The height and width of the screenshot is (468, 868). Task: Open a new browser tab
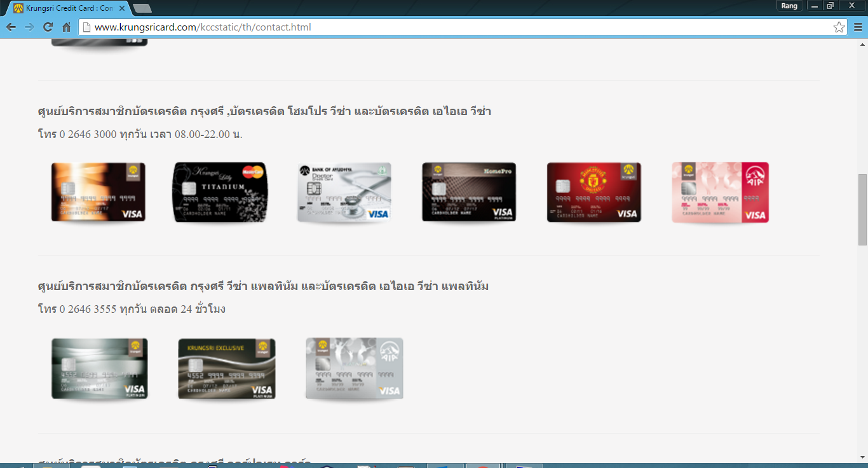142,8
